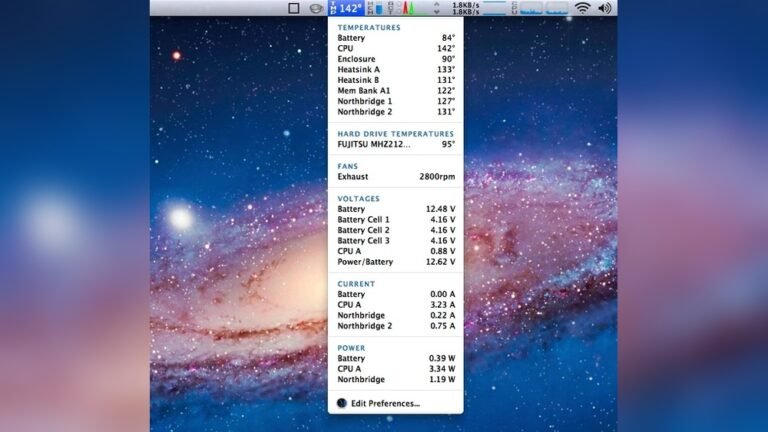The image size is (768, 432).
Task: Select the Enclosure 90° row
Action: pos(396,59)
